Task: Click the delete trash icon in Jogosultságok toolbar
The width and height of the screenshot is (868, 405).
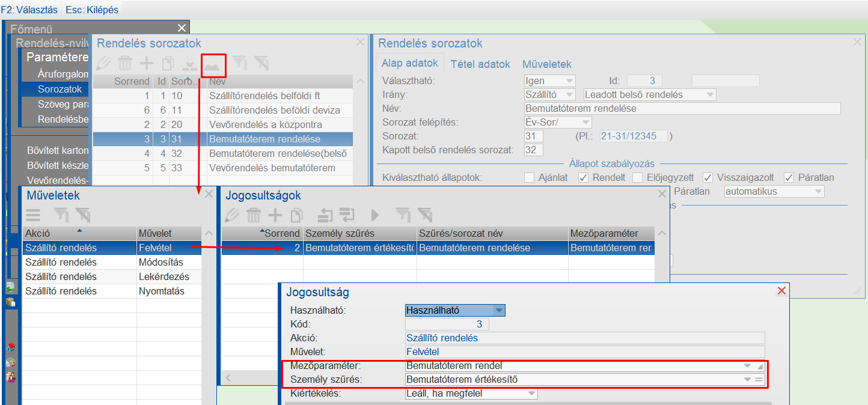Action: (253, 215)
